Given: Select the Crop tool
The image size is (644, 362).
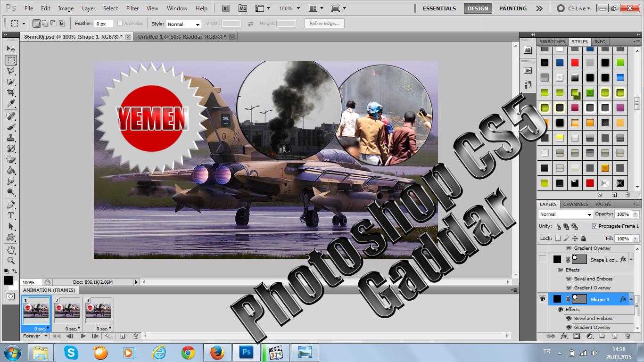Looking at the screenshot, I should click(11, 92).
